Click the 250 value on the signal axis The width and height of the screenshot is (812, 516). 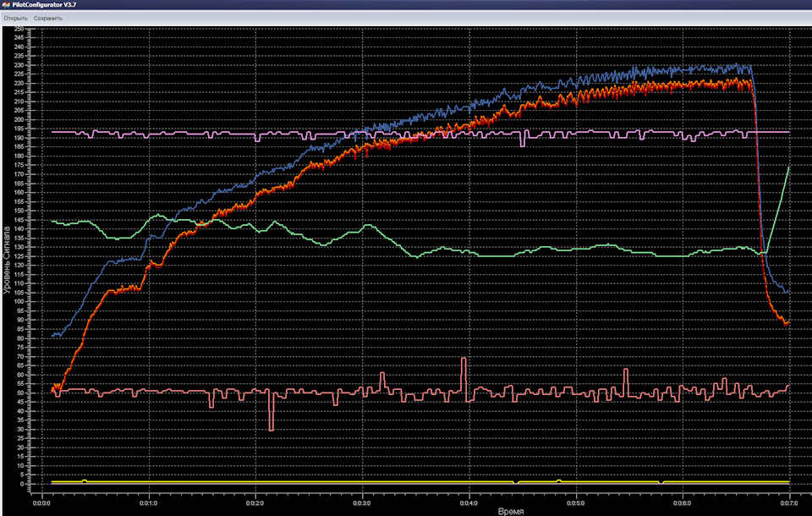pos(19,29)
